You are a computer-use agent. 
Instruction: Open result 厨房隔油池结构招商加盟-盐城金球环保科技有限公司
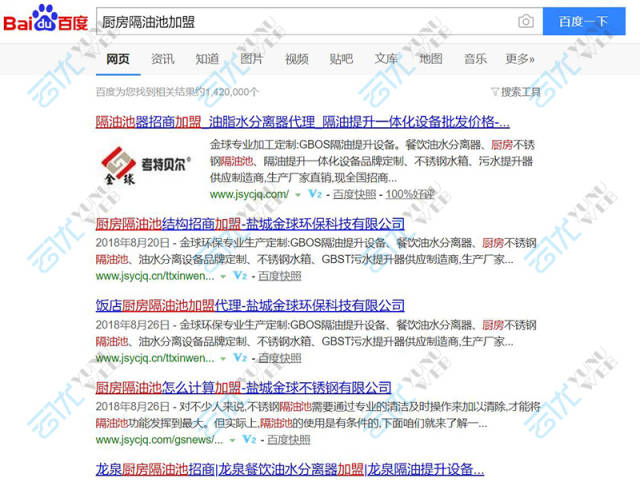[250, 224]
